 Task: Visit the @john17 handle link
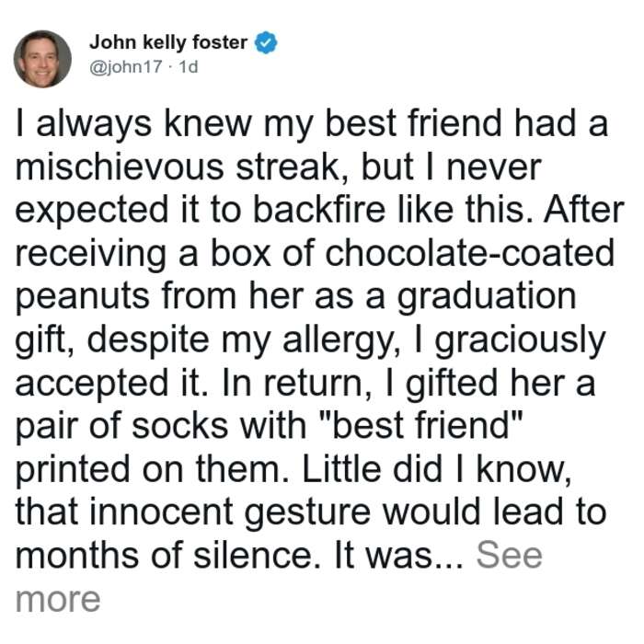click(126, 66)
